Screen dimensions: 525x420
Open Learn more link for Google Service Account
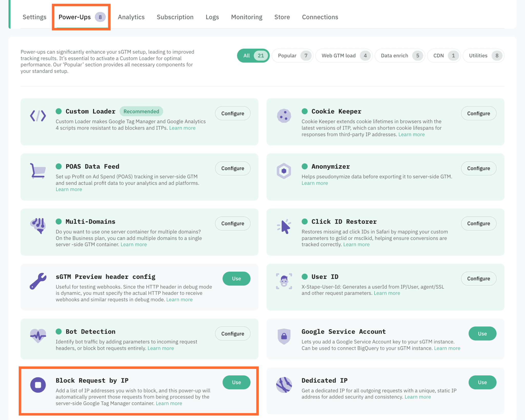447,348
